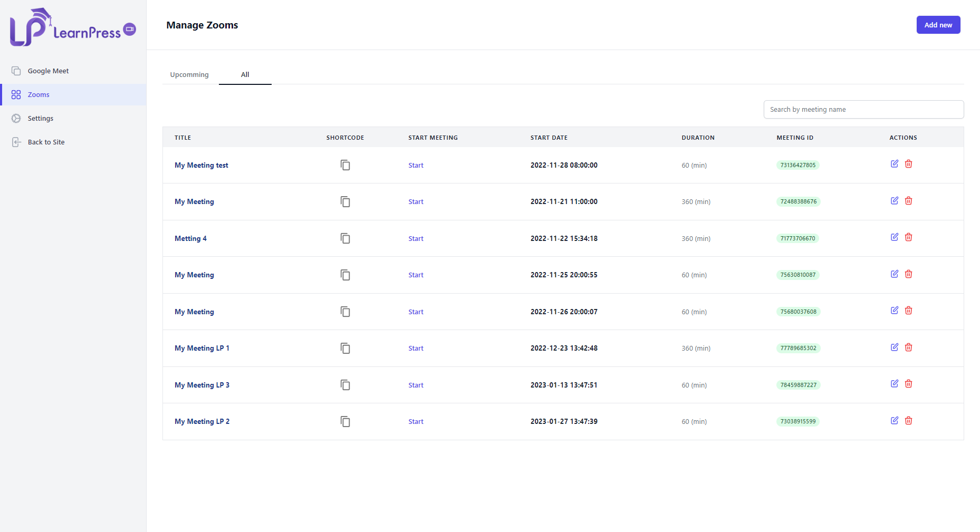
Task: Select the All tab
Action: [x=245, y=74]
